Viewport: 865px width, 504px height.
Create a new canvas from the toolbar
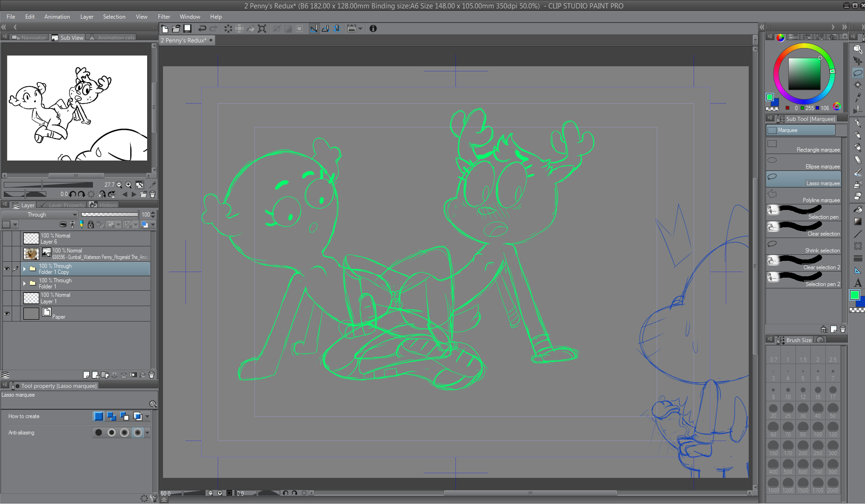[165, 28]
